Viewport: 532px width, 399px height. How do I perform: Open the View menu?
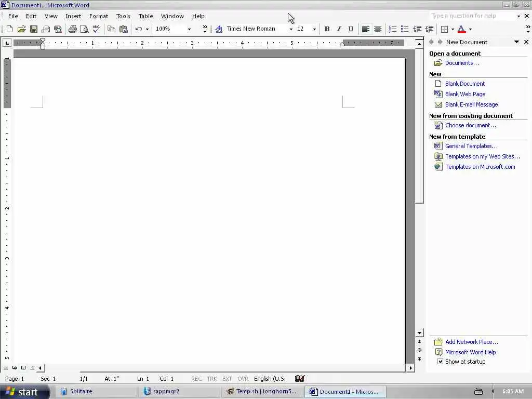click(x=51, y=16)
